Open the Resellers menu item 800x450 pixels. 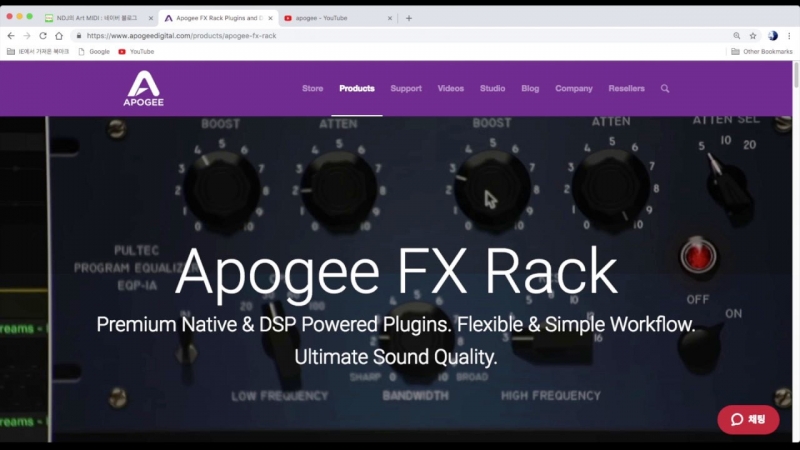click(x=626, y=88)
